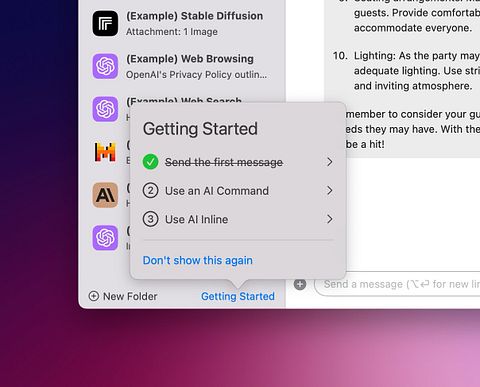Open the Stable Diffusion example chat icon
480x387 pixels.
[105, 23]
